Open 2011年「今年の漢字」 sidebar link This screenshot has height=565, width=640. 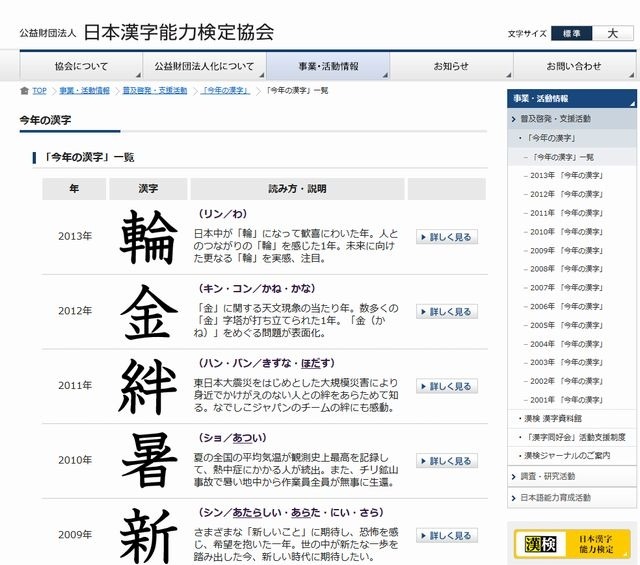(567, 213)
